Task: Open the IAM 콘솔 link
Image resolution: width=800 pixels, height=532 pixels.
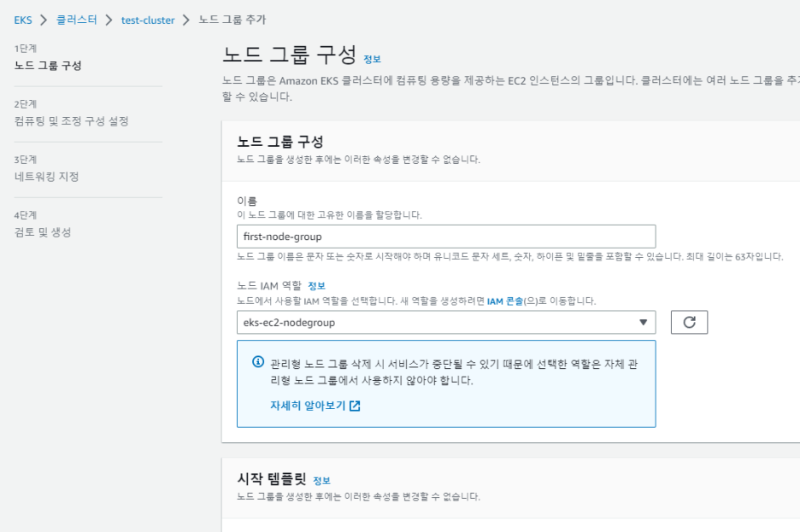Action: pos(506,301)
